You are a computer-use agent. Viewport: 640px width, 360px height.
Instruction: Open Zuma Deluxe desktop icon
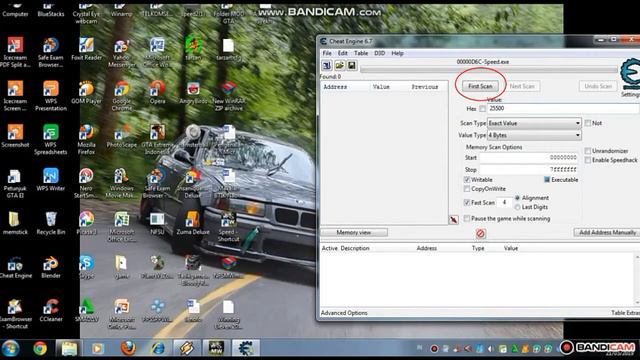point(193,224)
